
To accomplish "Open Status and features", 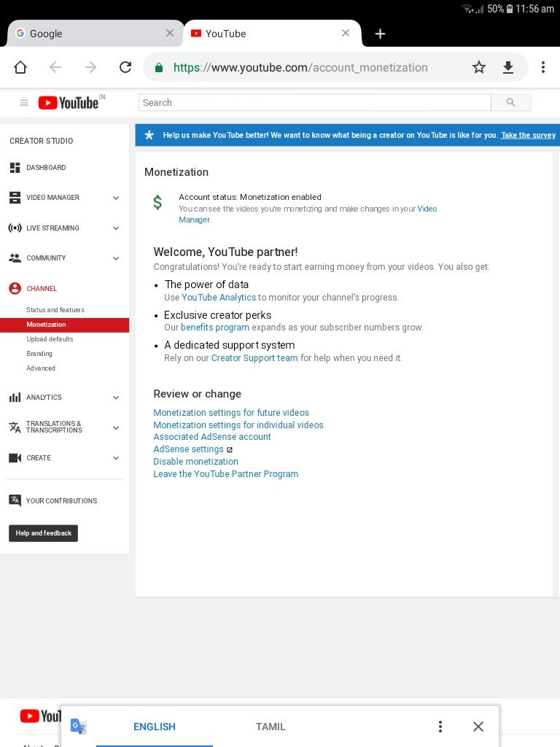I will click(55, 309).
